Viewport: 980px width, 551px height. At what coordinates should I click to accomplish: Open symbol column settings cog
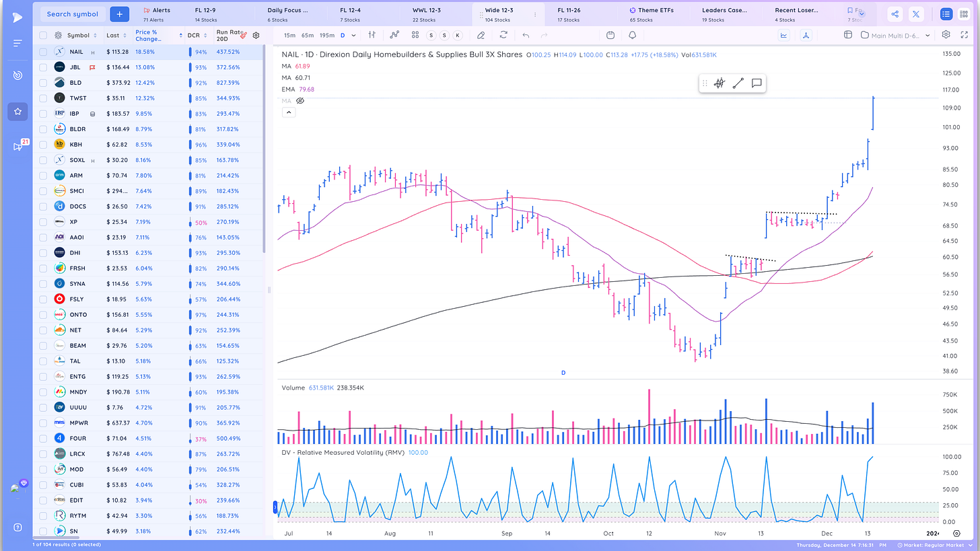tap(59, 35)
